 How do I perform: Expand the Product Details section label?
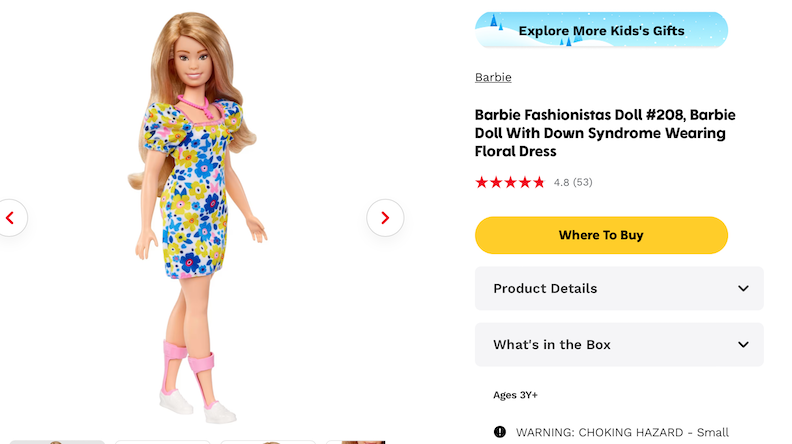click(545, 289)
